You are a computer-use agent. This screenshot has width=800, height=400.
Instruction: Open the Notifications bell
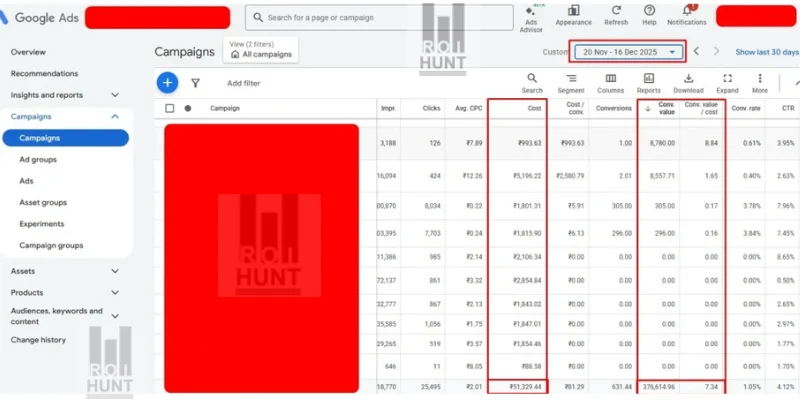point(687,16)
